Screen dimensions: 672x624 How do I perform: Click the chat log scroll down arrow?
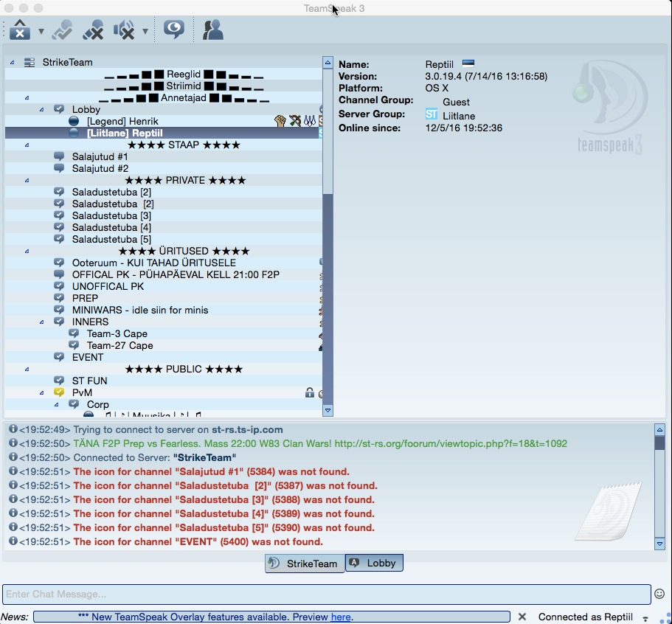tap(659, 544)
